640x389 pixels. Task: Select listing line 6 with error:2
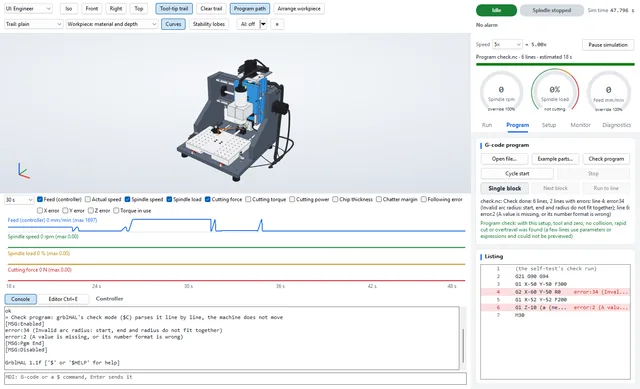coord(555,307)
